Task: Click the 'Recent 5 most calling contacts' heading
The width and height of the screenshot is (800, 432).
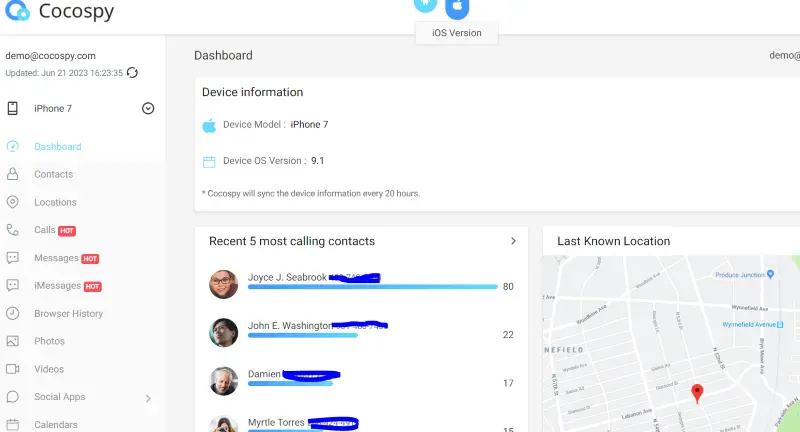Action: pos(292,241)
